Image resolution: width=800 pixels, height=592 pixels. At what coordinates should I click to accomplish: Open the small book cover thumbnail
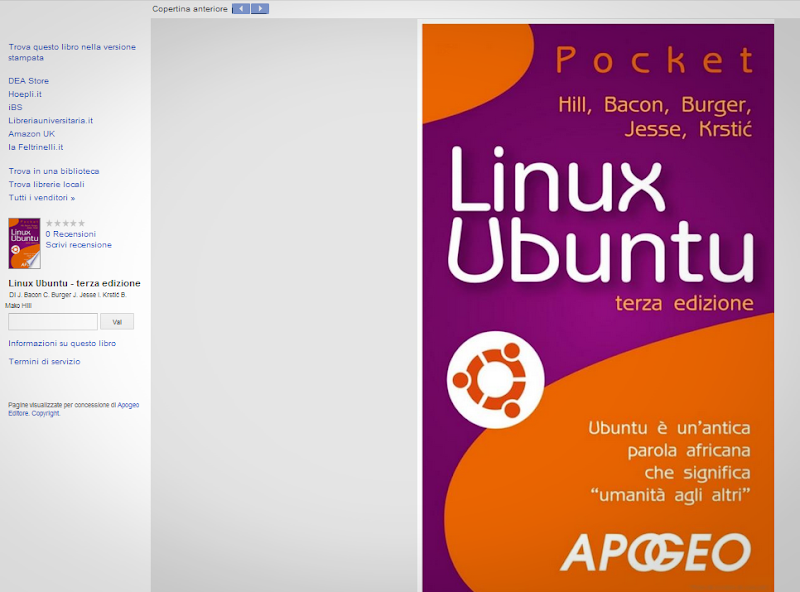pos(24,243)
